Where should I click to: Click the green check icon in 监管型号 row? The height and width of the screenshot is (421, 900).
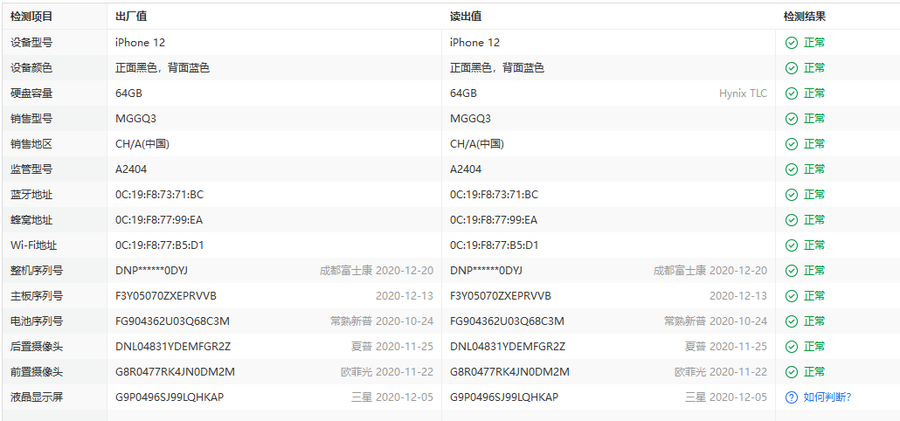[x=792, y=169]
